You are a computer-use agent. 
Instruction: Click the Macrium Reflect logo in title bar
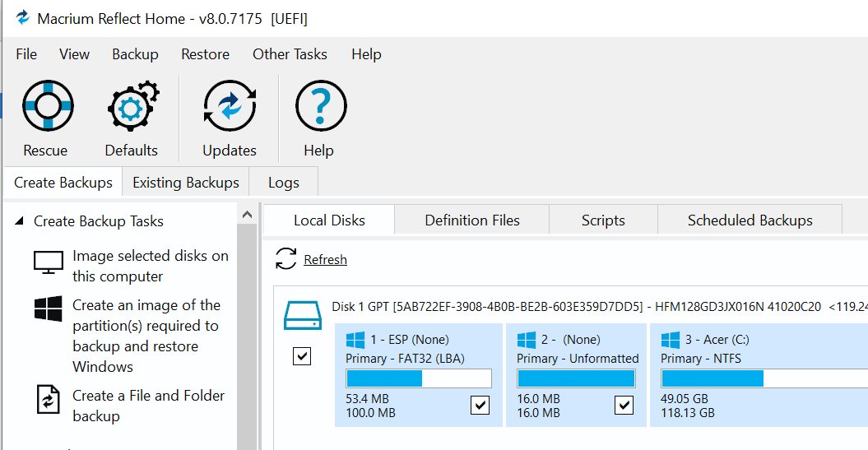coord(23,18)
